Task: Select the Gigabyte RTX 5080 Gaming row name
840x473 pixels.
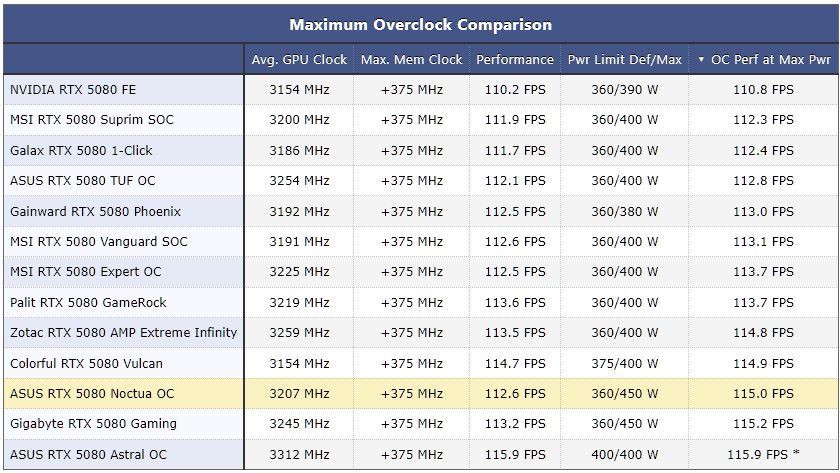Action: 93,424
